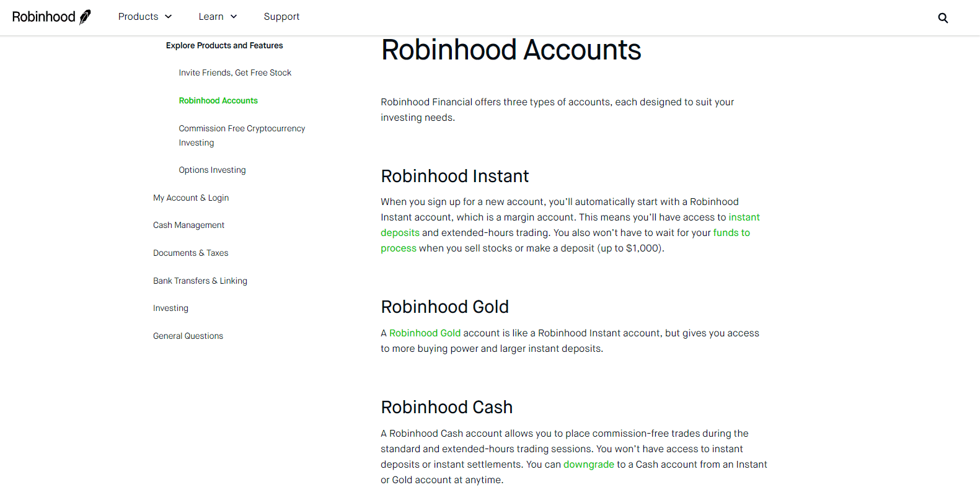Screen dimensions: 980x490
Task: Open Bank Transfers & Linking section
Action: 200,281
